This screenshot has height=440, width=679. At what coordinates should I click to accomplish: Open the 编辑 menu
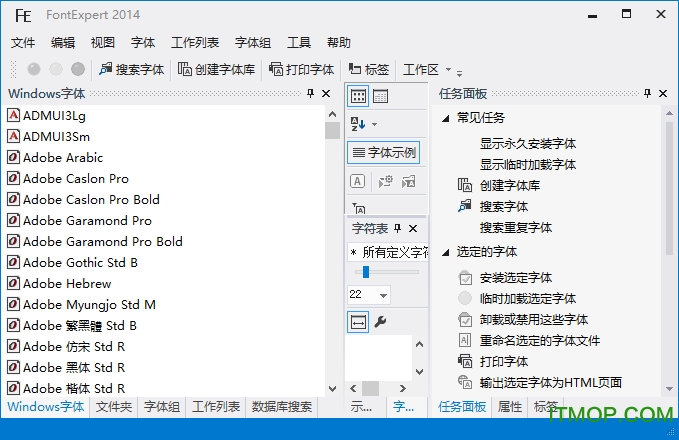point(63,42)
